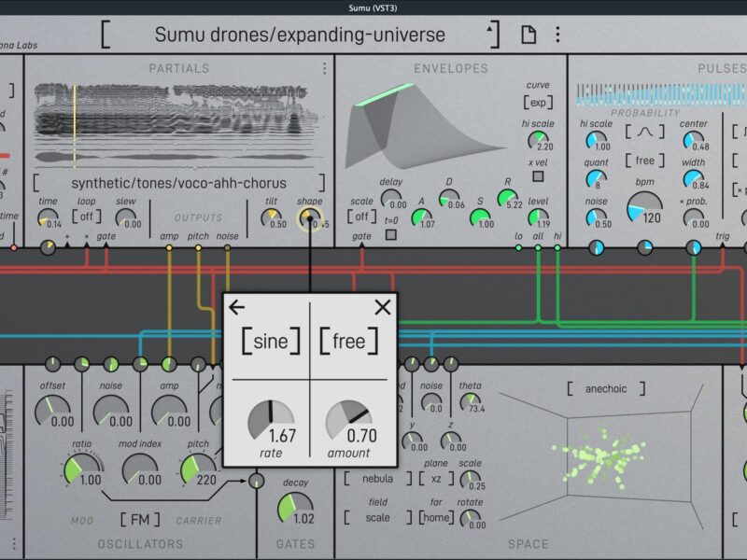
Task: Toggle the x vel checkbox in Envelopes
Action: click(x=538, y=175)
